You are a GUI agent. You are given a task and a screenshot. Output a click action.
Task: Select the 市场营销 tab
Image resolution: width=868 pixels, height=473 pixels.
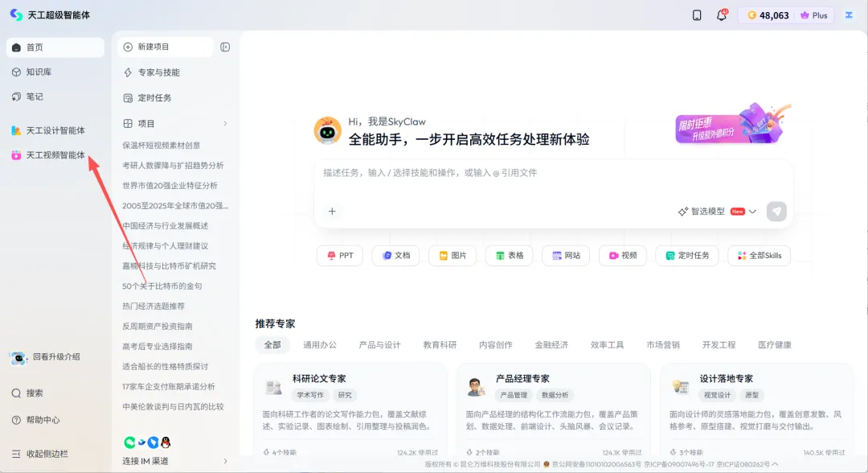[x=662, y=345]
